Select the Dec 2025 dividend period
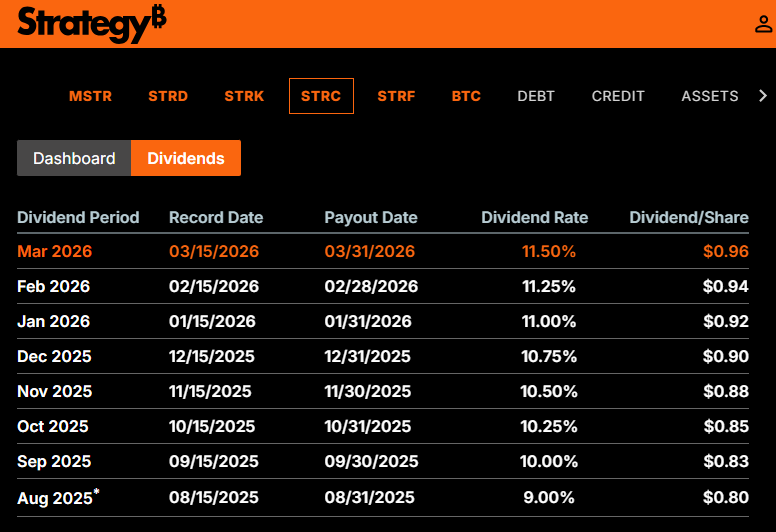Viewport: 776px width, 532px height. 54,356
